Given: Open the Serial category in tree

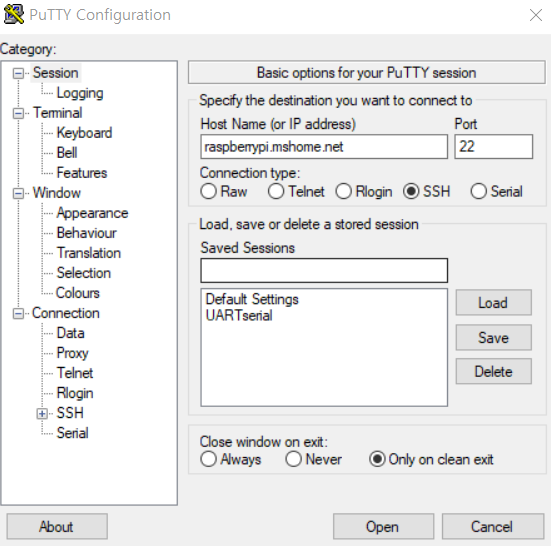Looking at the screenshot, I should (x=72, y=433).
